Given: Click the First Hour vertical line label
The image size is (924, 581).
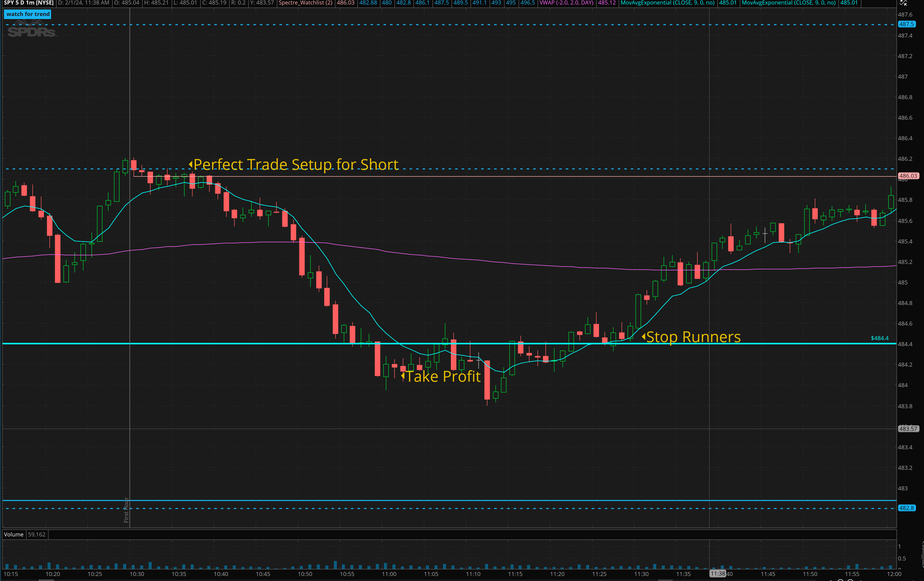Looking at the screenshot, I should point(126,510).
